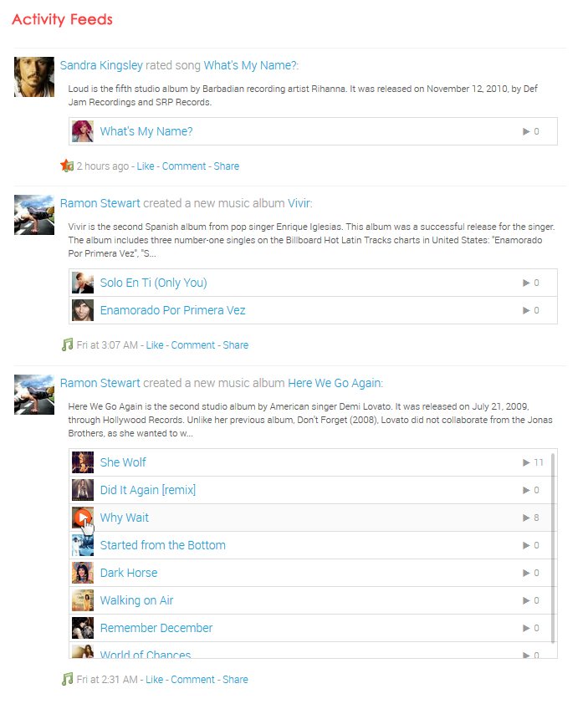Click the music note icon next to Fri at 3:07 AM
Viewport: 588px width, 704px height.
coord(68,344)
